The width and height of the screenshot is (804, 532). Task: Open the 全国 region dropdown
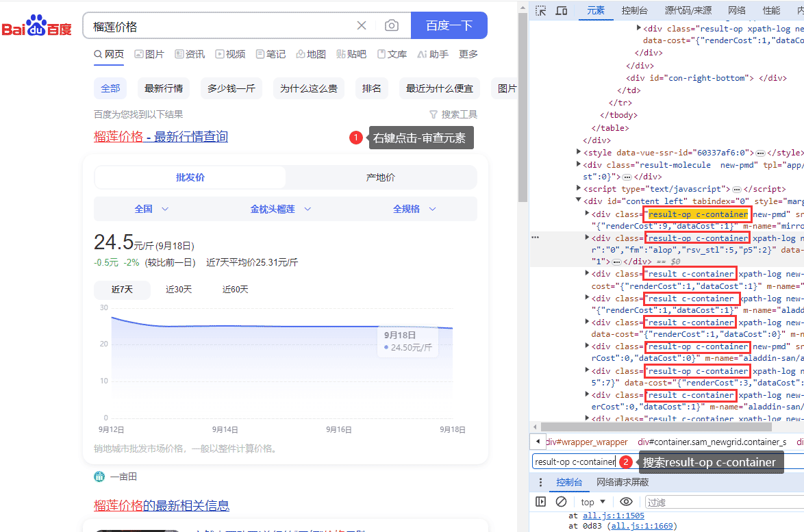[x=151, y=209]
